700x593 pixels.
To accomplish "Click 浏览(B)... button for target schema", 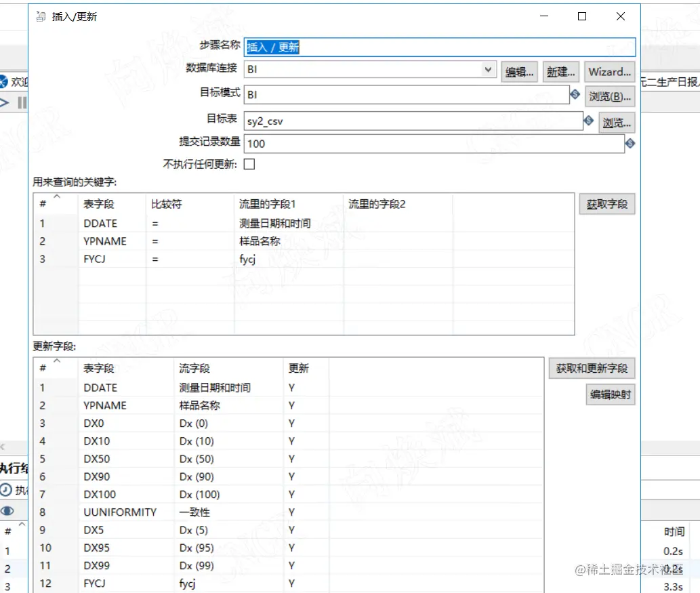I will point(610,96).
